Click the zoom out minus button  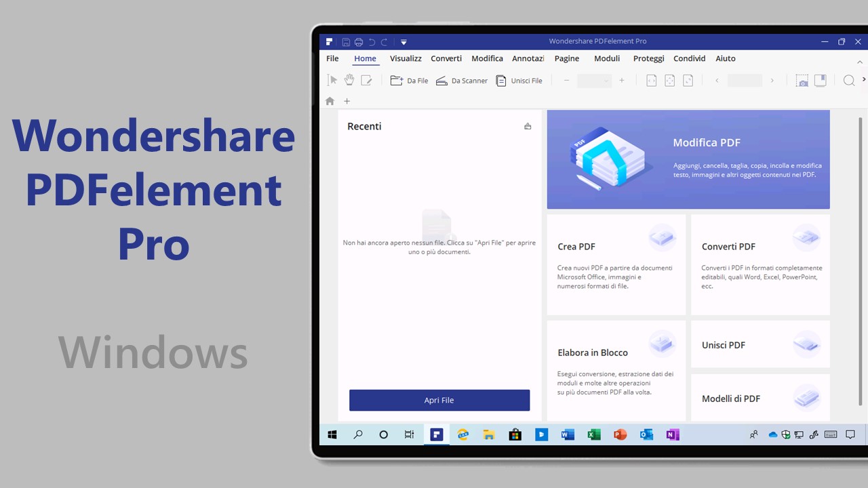coord(567,81)
